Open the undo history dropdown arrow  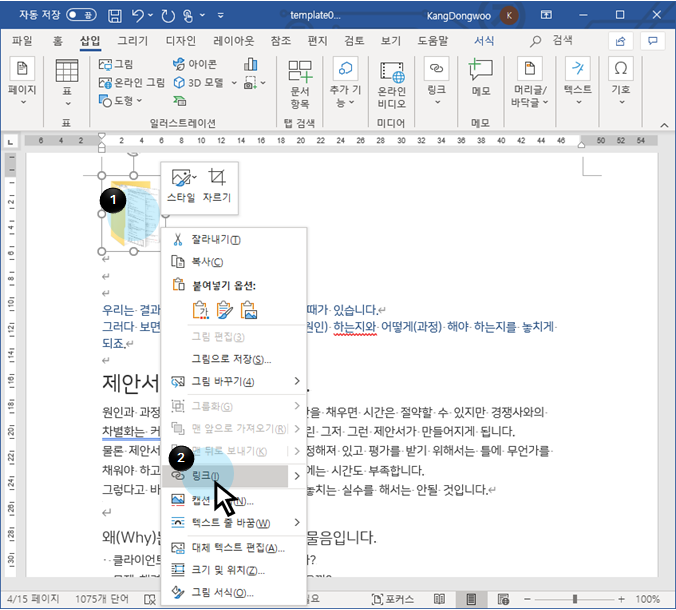tap(150, 16)
